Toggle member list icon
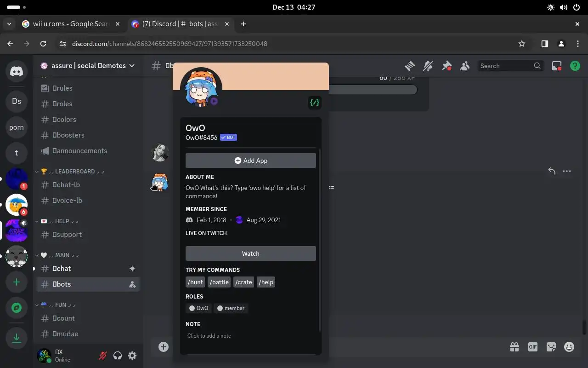The width and height of the screenshot is (588, 368). click(465, 66)
